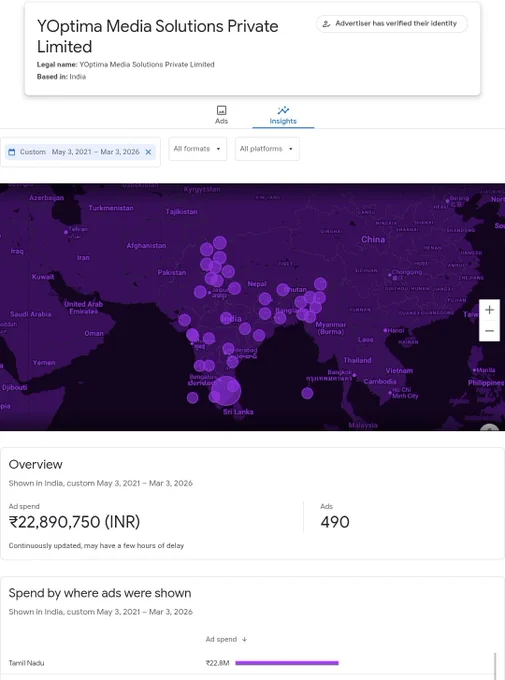Click the Sri Lanka map label
The height and width of the screenshot is (680, 505).
point(238,412)
